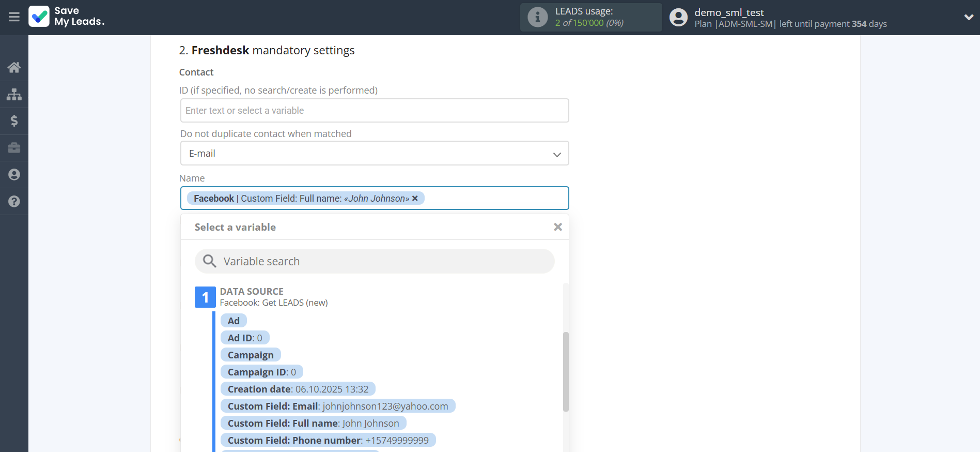The width and height of the screenshot is (980, 452).
Task: Select the Custom Field: Email variable
Action: (337, 406)
